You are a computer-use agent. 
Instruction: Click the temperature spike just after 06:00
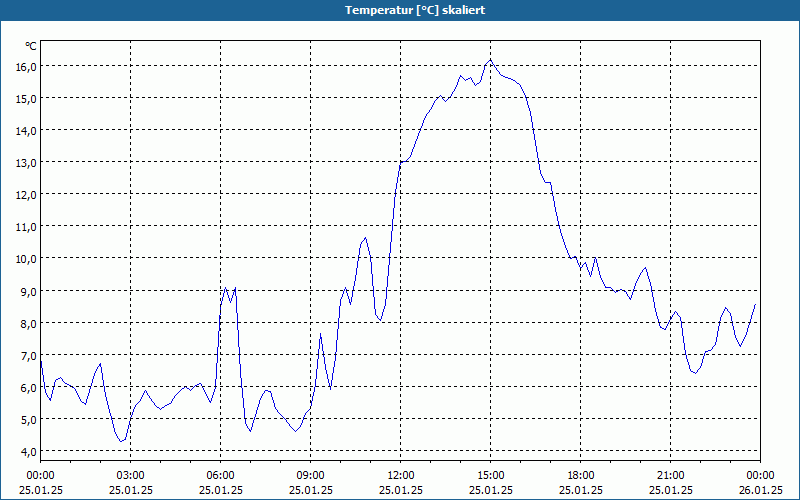226,288
